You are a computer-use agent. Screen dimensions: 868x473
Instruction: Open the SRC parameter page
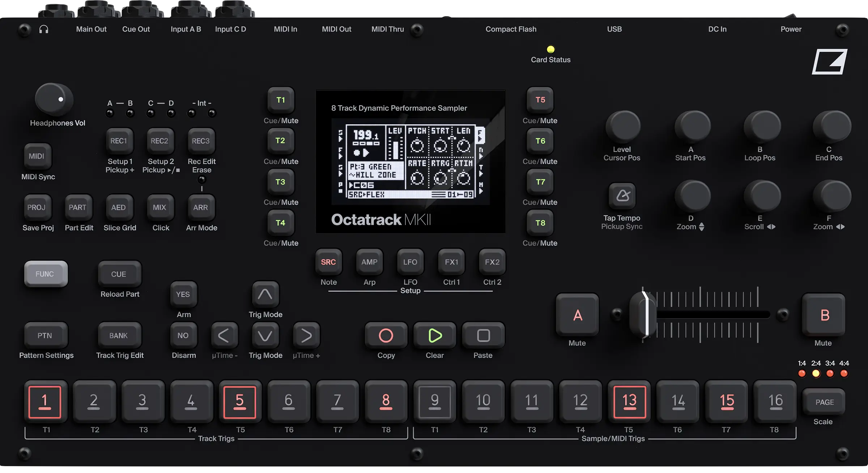(x=328, y=262)
